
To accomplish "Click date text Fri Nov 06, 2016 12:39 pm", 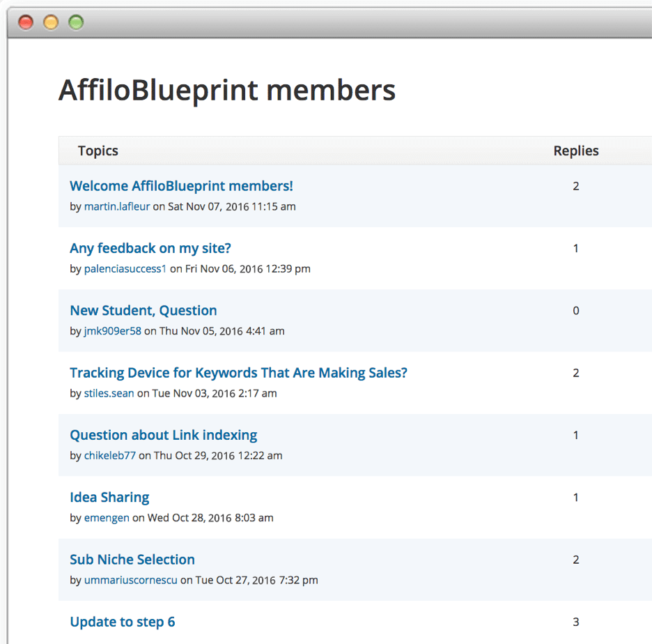I will (248, 269).
